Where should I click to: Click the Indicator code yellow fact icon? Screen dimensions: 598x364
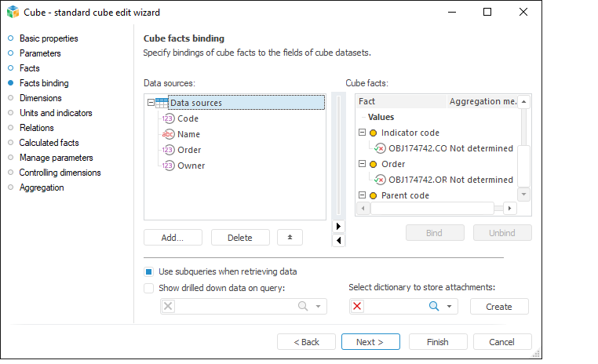tap(374, 133)
